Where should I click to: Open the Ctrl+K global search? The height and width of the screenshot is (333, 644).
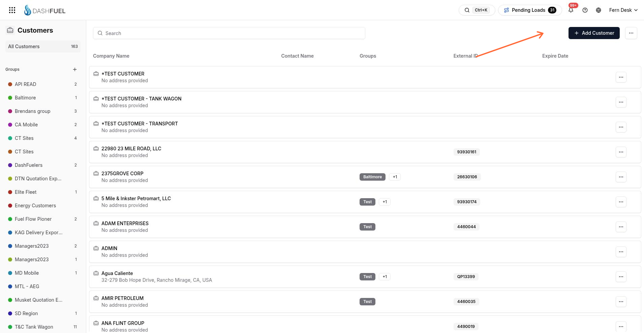[x=477, y=10]
